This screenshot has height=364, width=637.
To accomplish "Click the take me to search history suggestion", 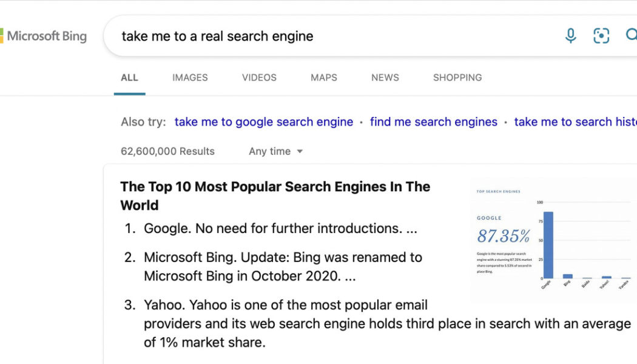I will tap(575, 122).
